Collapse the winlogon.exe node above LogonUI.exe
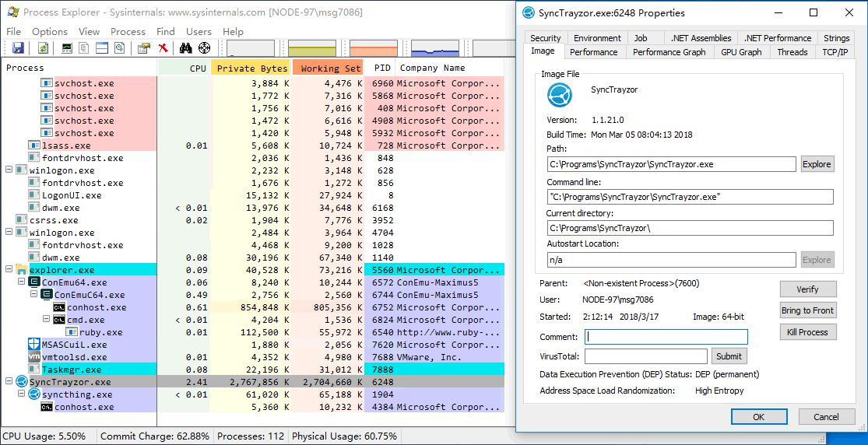This screenshot has height=445, width=868. (9, 170)
